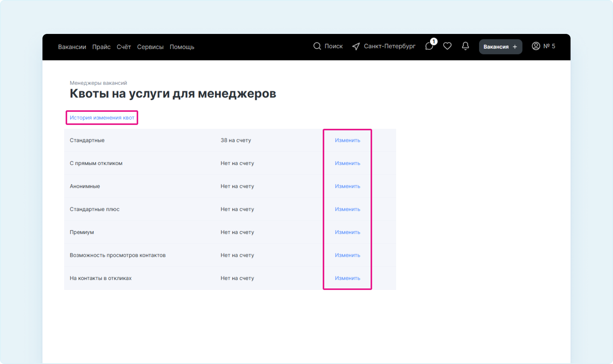Screen dimensions: 613x364
Task: Click the Вакансия button
Action: point(501,47)
